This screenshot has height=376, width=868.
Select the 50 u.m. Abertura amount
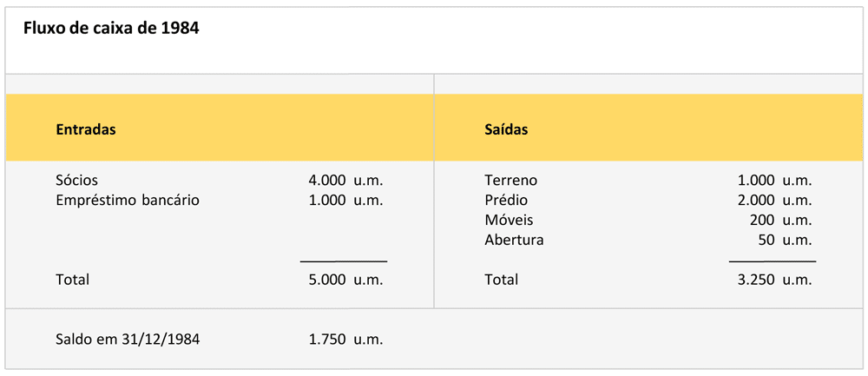click(x=784, y=240)
